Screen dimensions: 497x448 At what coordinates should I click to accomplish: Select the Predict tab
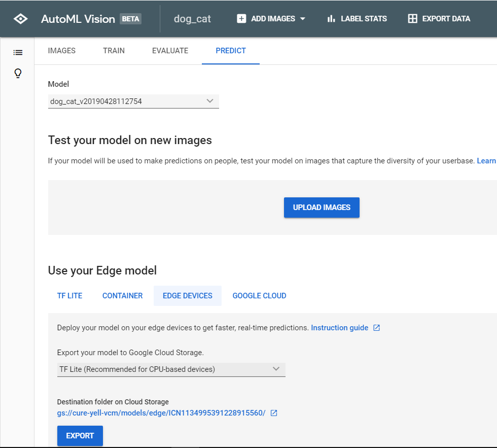231,51
